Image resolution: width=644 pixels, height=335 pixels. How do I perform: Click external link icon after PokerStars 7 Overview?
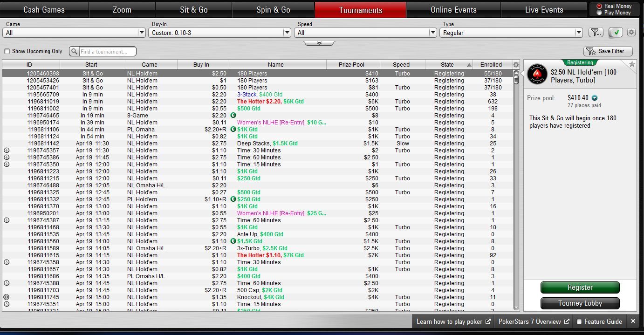567,321
